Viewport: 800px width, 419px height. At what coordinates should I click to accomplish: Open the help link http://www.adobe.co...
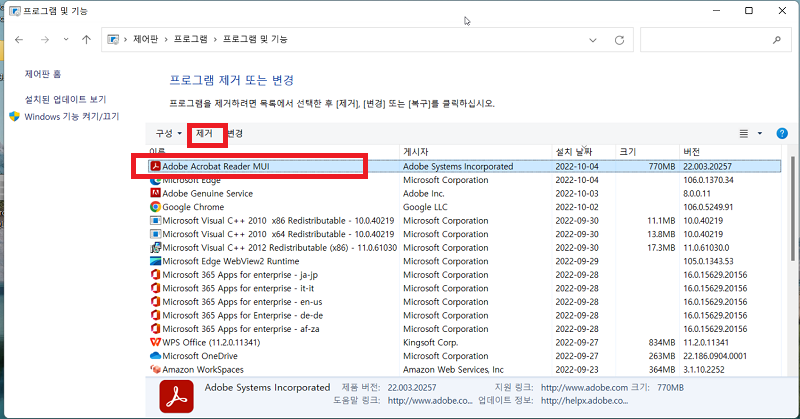pos(430,401)
